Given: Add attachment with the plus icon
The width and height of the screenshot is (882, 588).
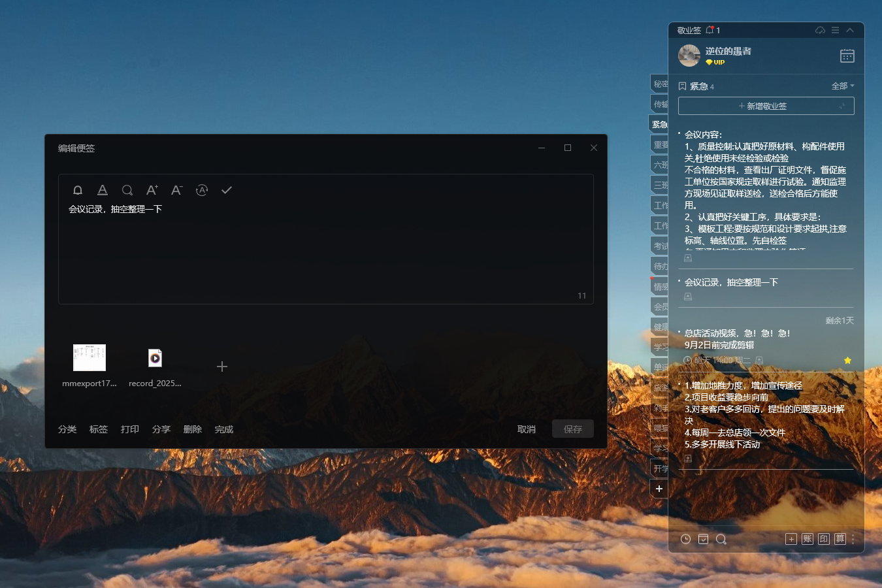Looking at the screenshot, I should pos(222,367).
